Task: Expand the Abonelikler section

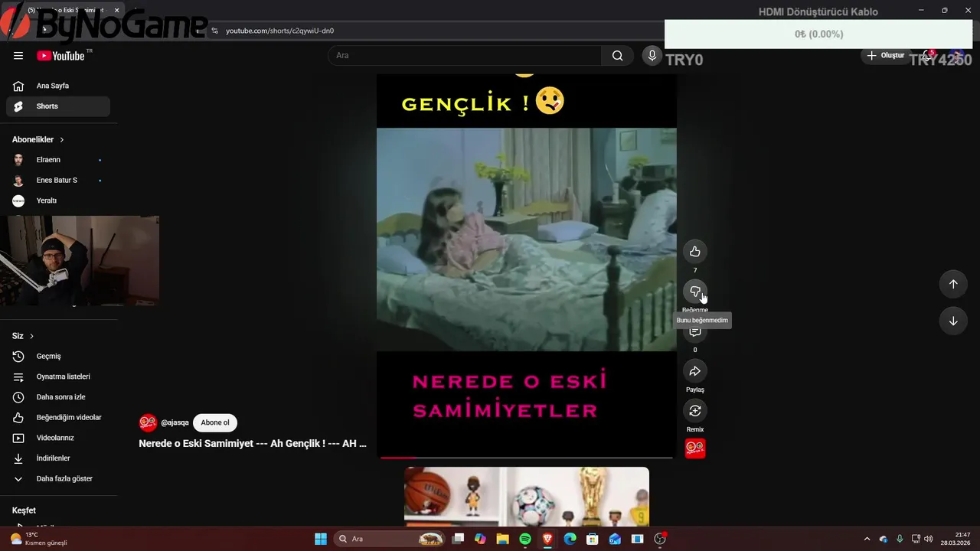Action: [x=38, y=139]
